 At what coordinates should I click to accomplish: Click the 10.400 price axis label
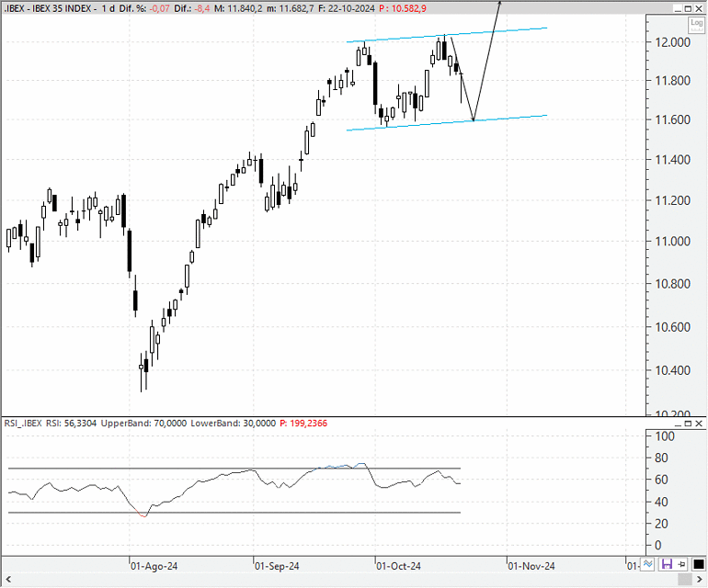(x=673, y=370)
